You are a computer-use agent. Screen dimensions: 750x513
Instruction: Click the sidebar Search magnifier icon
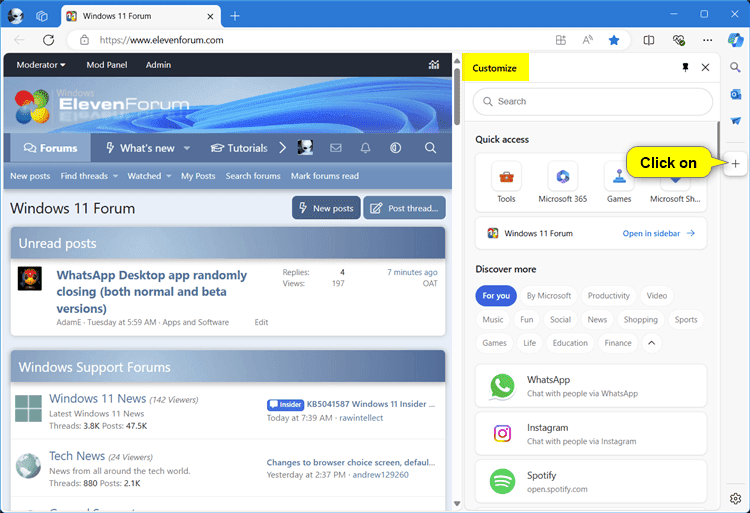[735, 67]
